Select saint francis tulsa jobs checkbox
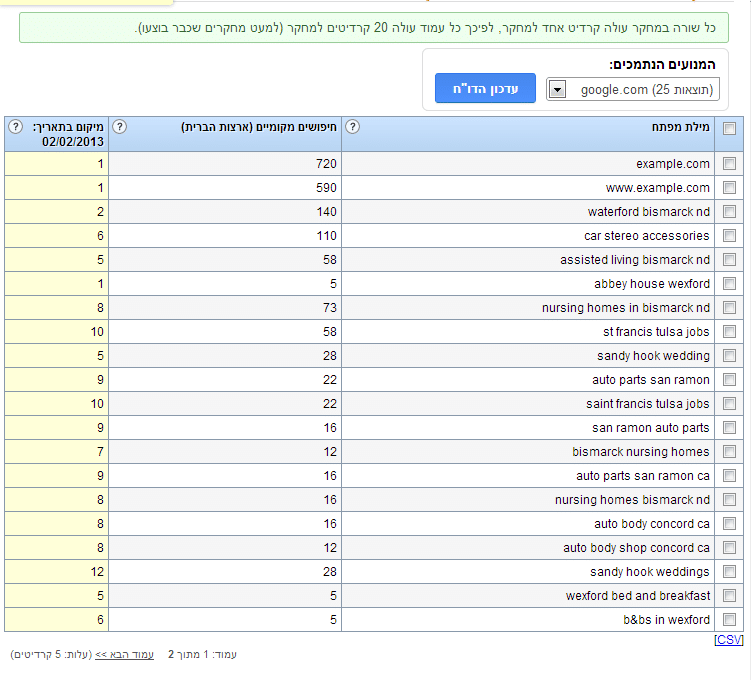Image resolution: width=751 pixels, height=680 pixels. [x=729, y=404]
